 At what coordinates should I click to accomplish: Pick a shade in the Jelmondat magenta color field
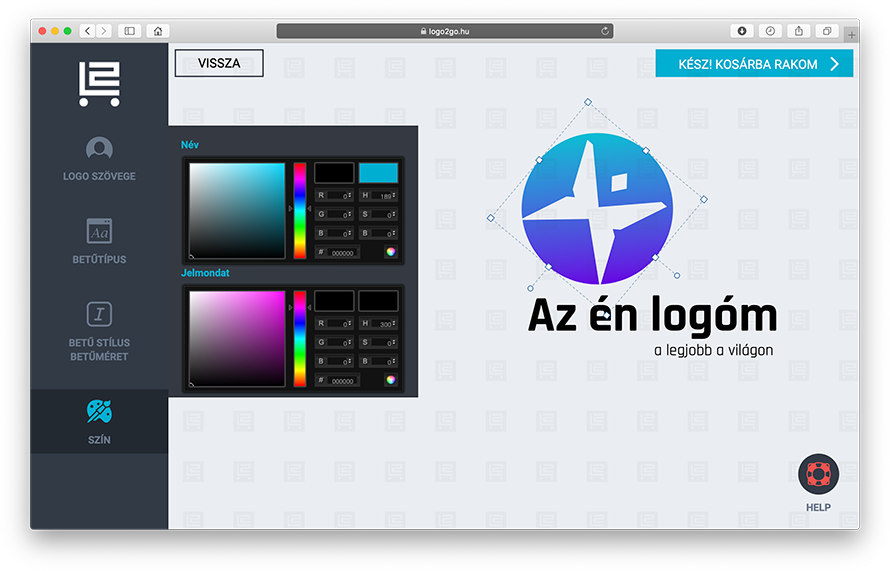tap(237, 339)
